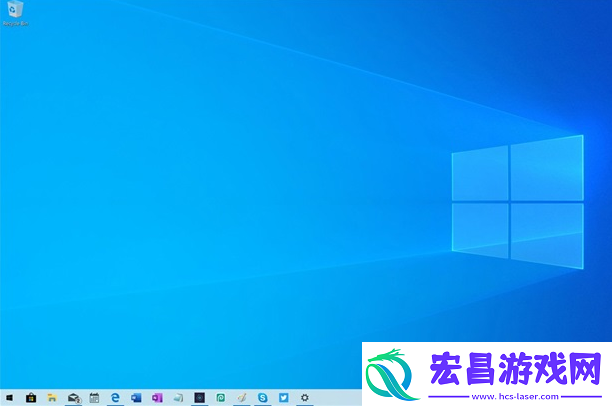Open Microsoft Word from the taskbar
Image resolution: width=612 pixels, height=408 pixels.
tap(136, 398)
